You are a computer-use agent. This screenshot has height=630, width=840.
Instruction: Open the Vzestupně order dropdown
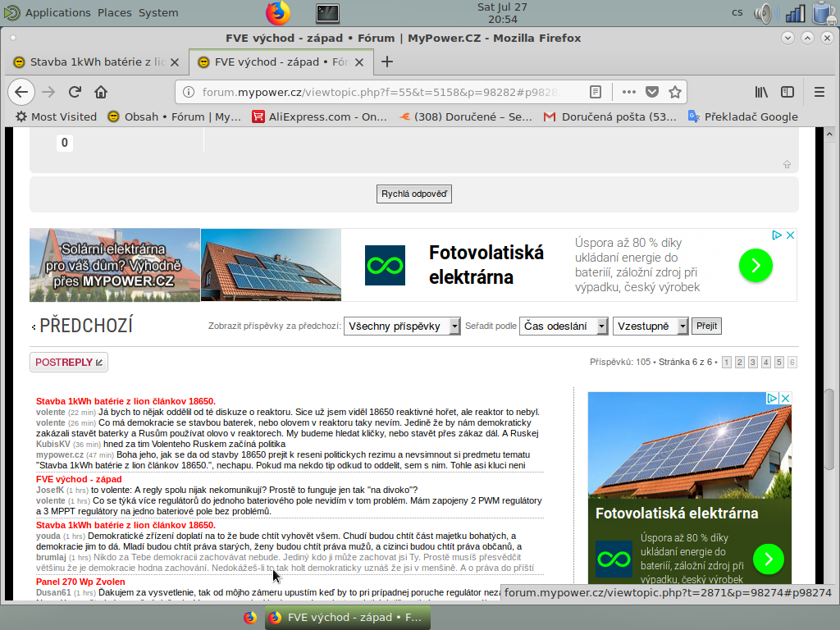[651, 326]
